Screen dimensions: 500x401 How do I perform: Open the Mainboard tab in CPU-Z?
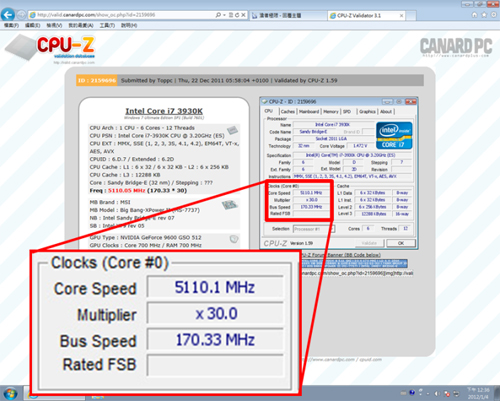[309, 111]
